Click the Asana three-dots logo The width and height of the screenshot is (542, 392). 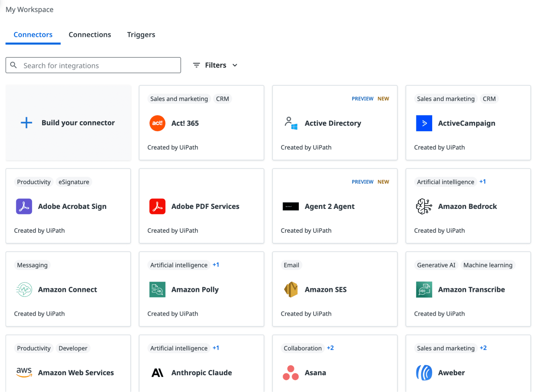pyautogui.click(x=291, y=372)
